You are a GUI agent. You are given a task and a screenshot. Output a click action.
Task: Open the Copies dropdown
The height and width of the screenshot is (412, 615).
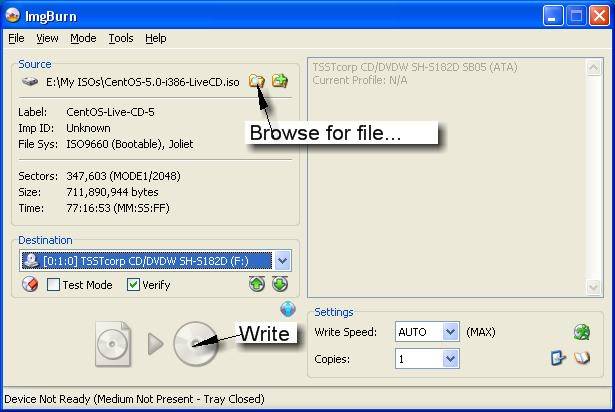tap(450, 358)
